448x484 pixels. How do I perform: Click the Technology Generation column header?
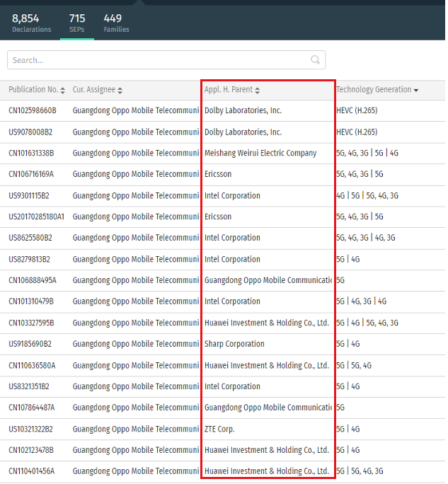pyautogui.click(x=374, y=90)
